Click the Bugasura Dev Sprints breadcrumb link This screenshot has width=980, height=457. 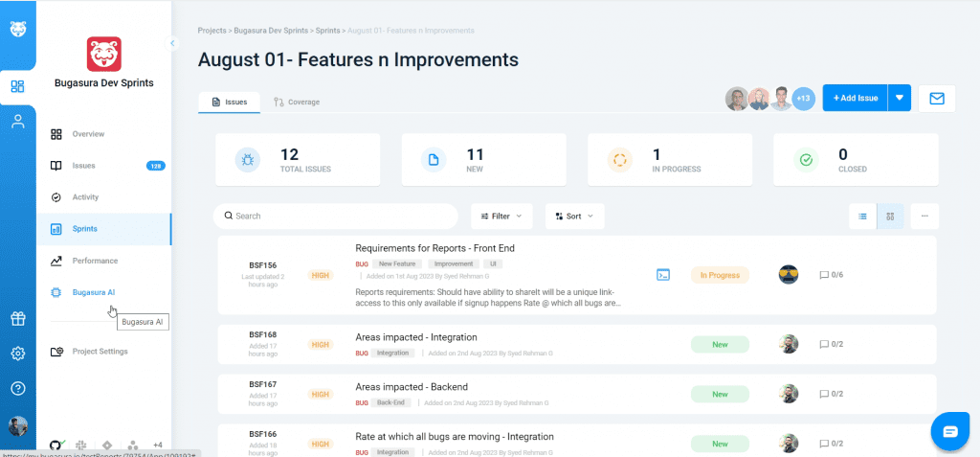pyautogui.click(x=271, y=30)
